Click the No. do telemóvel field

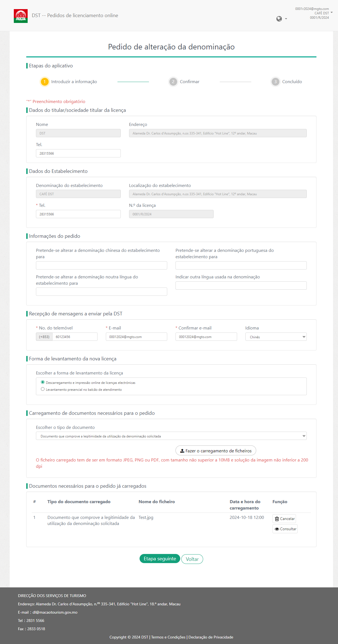pyautogui.click(x=75, y=337)
